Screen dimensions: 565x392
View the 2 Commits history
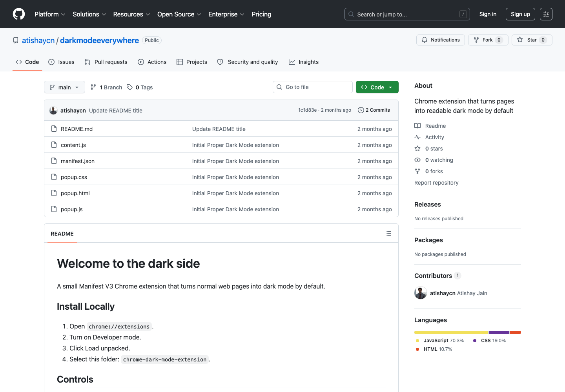coord(374,110)
